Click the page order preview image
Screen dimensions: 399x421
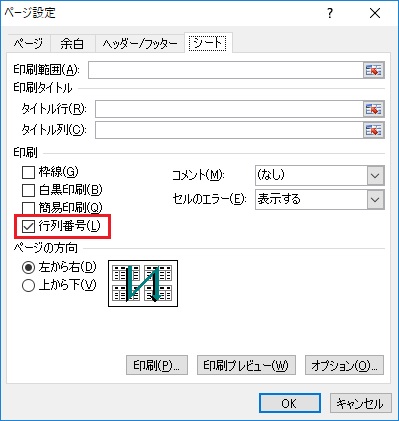pos(143,283)
